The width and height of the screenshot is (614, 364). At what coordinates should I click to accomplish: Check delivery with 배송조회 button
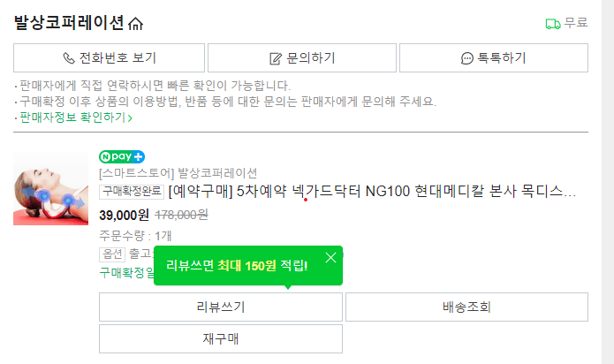(466, 307)
